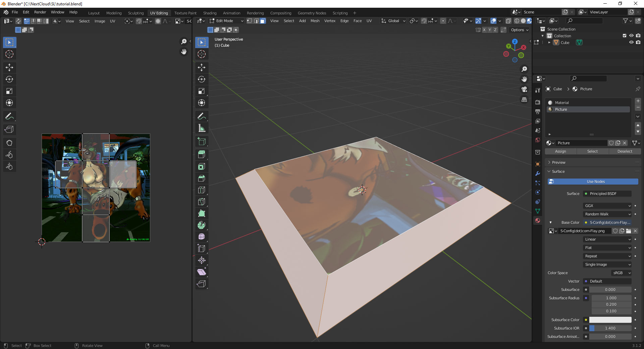Switch to orthographic/perspective view toggle
Screen dimensions: 644x349
coord(524,100)
